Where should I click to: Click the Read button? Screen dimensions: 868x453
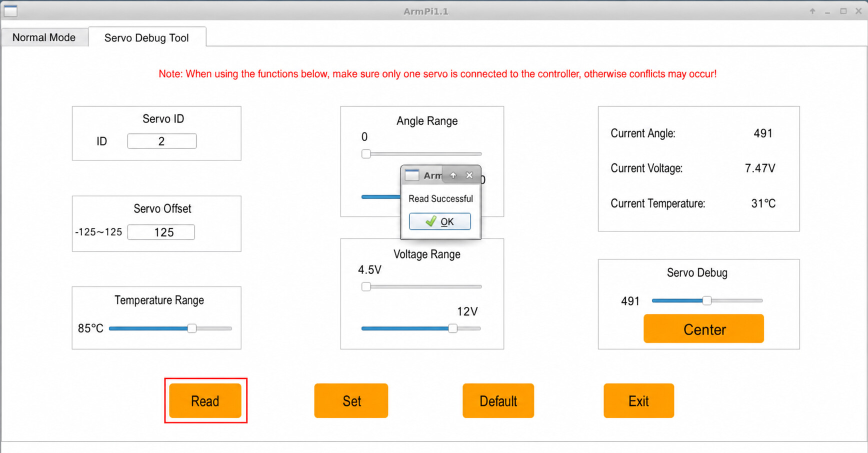point(205,401)
